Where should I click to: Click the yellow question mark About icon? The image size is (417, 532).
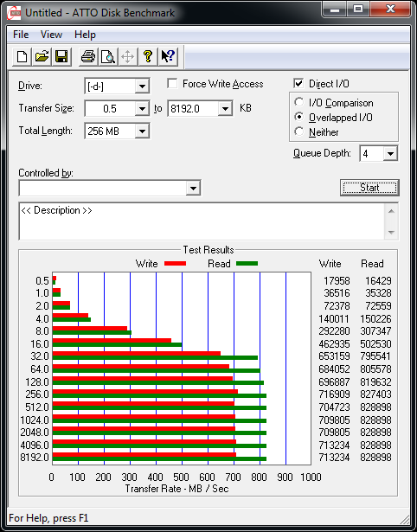coord(148,56)
